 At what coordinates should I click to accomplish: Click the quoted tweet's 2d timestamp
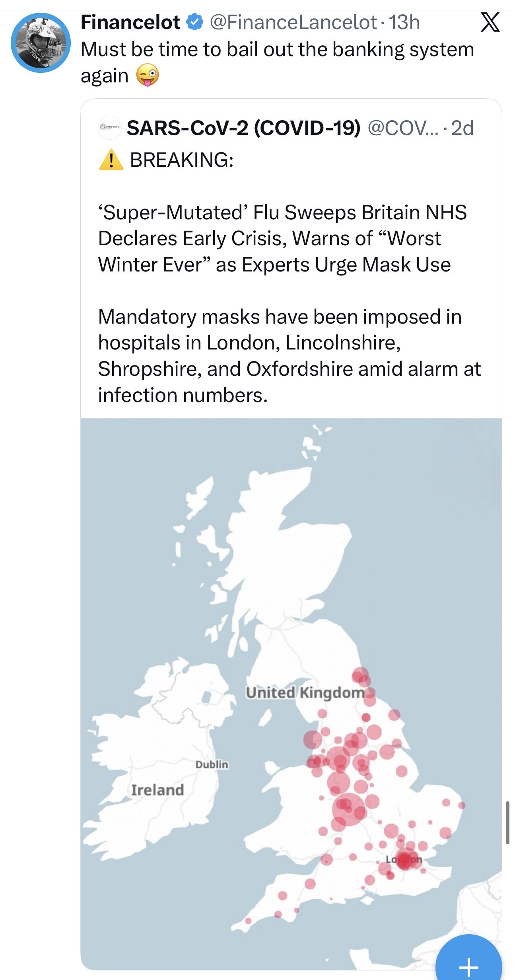(x=462, y=128)
